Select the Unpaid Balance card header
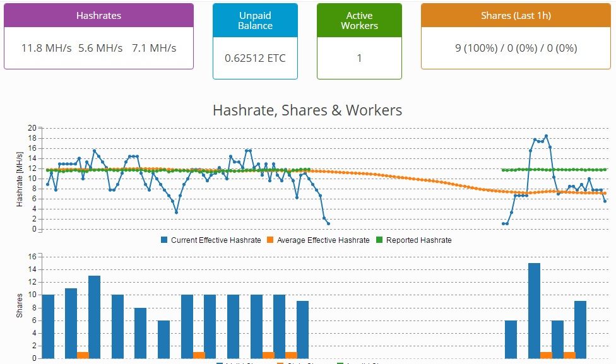 [256, 20]
